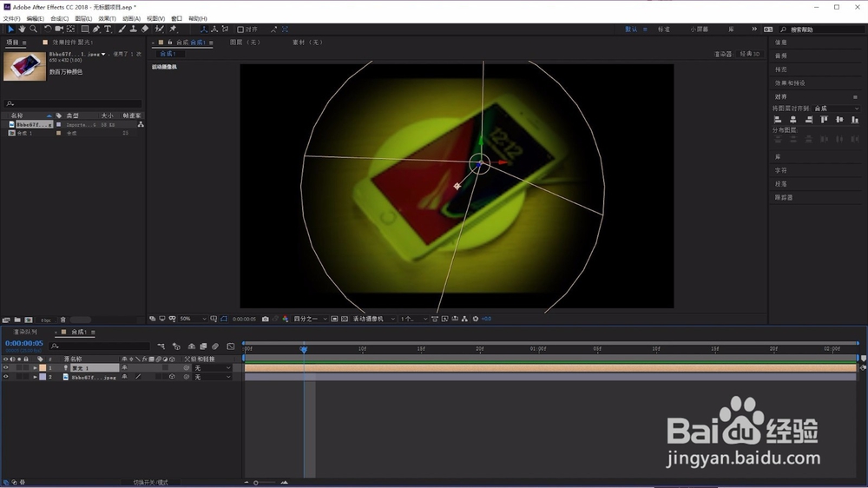The height and width of the screenshot is (488, 868).
Task: Click the Region of Interest icon
Action: click(x=334, y=319)
